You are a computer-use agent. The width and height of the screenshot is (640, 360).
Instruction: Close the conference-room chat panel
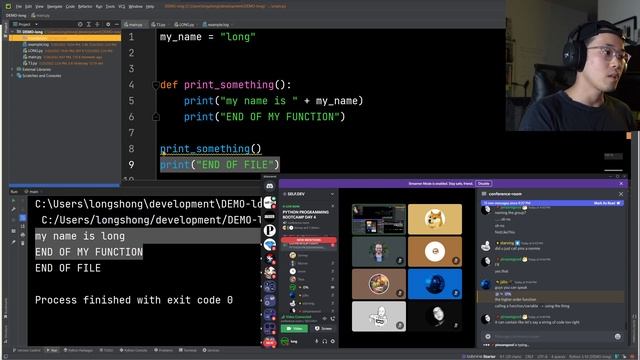pyautogui.click(x=621, y=194)
